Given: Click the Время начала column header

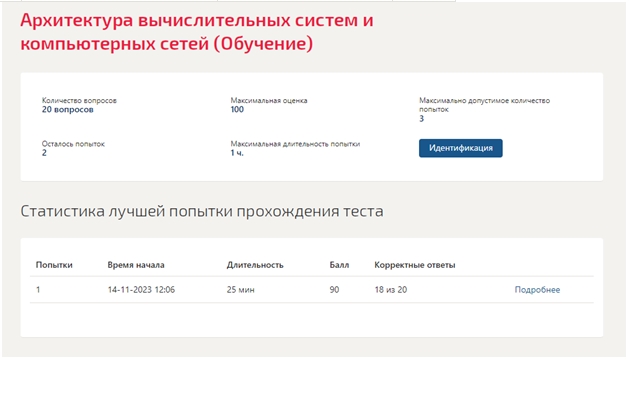Looking at the screenshot, I should [136, 265].
